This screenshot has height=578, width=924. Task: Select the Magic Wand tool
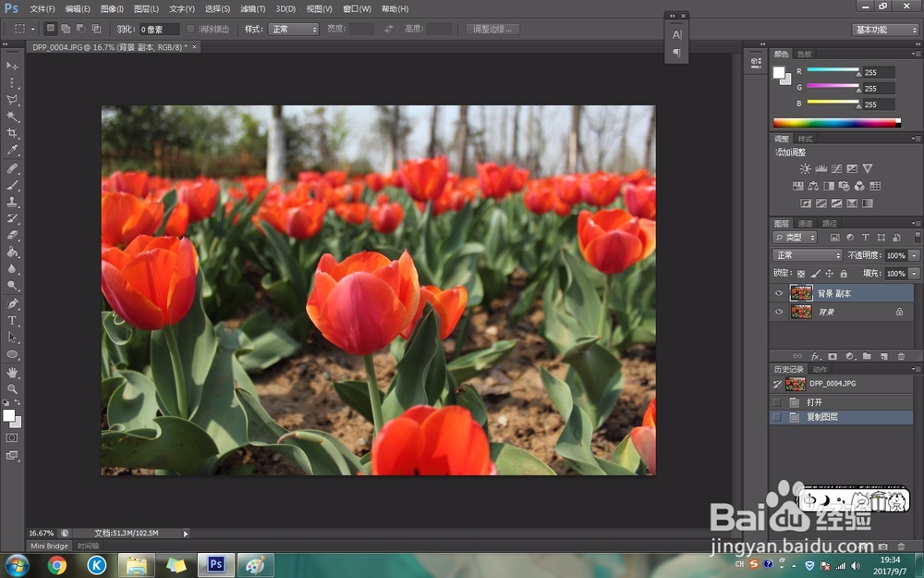click(x=12, y=117)
